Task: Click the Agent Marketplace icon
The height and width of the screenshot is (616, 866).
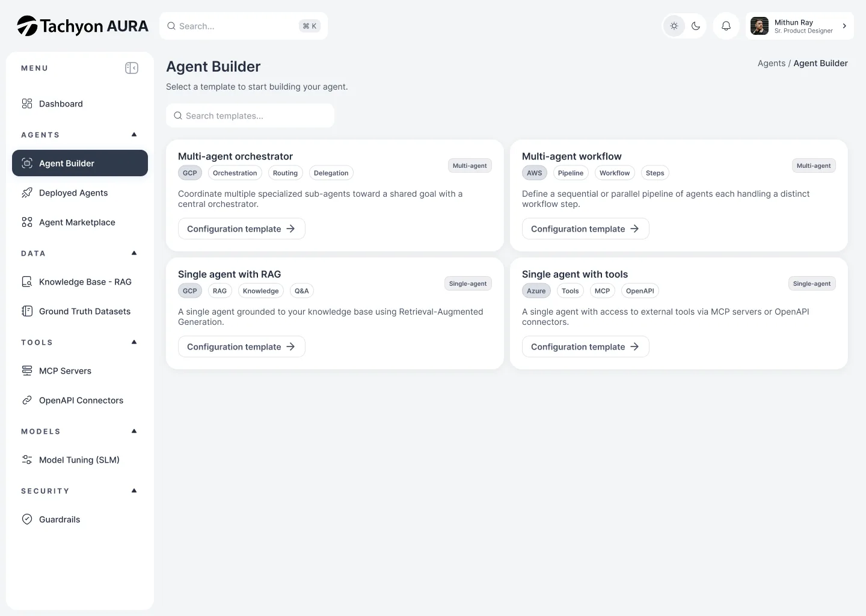Action: tap(27, 222)
